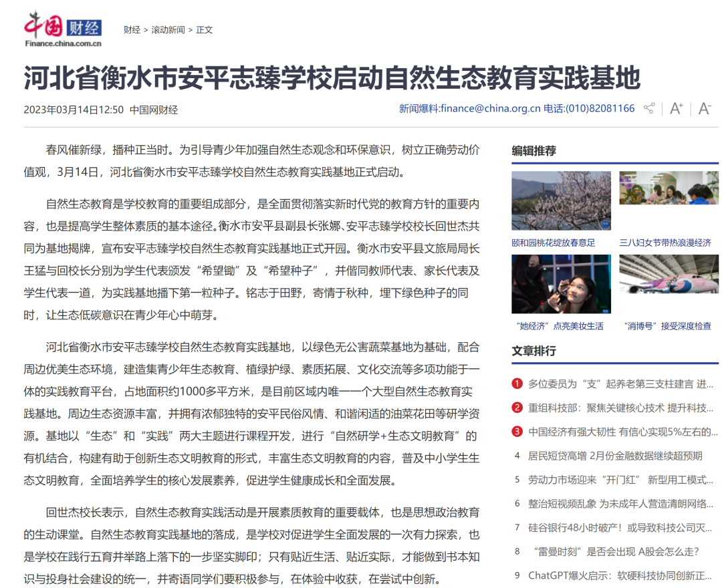Click the 文章排行 section heading
This screenshot has width=722, height=588.
click(533, 351)
